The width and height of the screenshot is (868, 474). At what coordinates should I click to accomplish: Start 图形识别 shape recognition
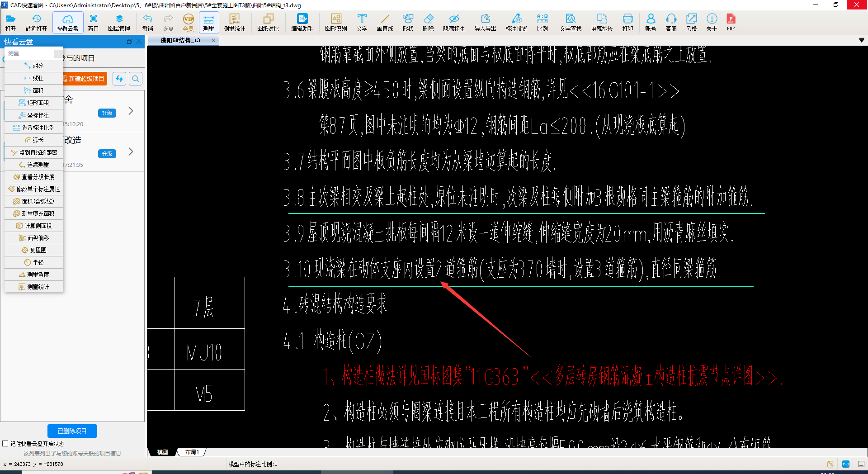[336, 22]
